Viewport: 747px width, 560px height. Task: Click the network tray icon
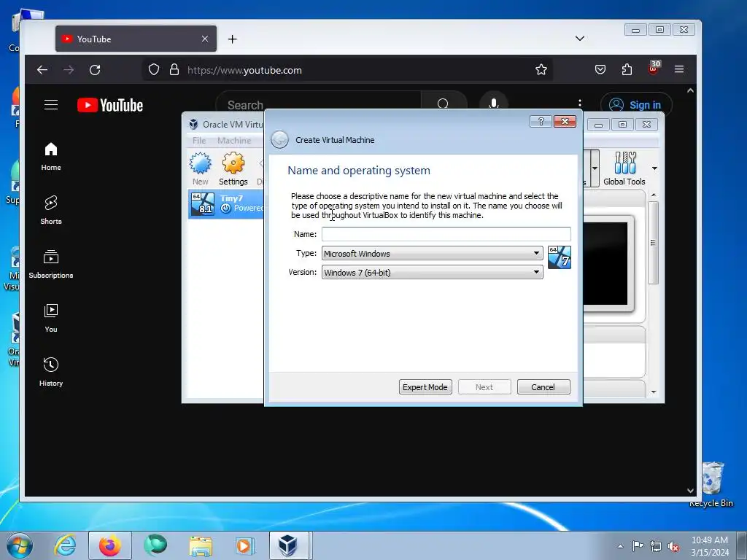point(656,546)
